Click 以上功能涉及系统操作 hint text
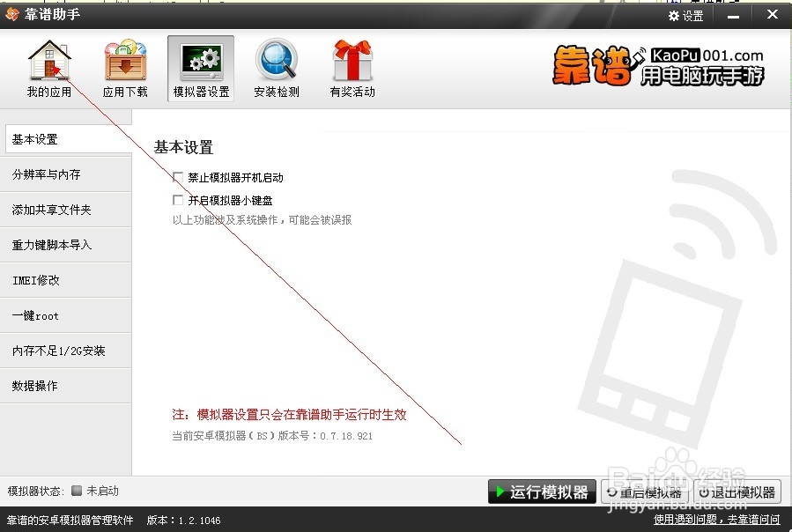792x532 pixels. click(x=262, y=220)
